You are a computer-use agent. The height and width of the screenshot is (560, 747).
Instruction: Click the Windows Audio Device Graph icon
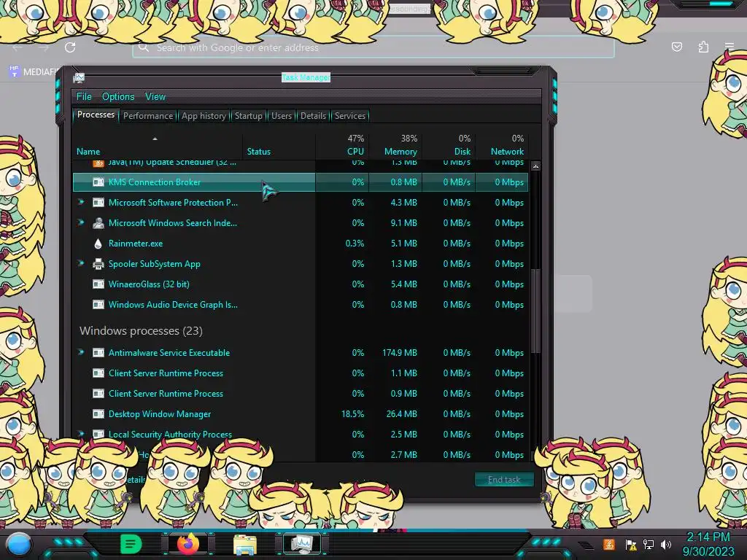(98, 305)
